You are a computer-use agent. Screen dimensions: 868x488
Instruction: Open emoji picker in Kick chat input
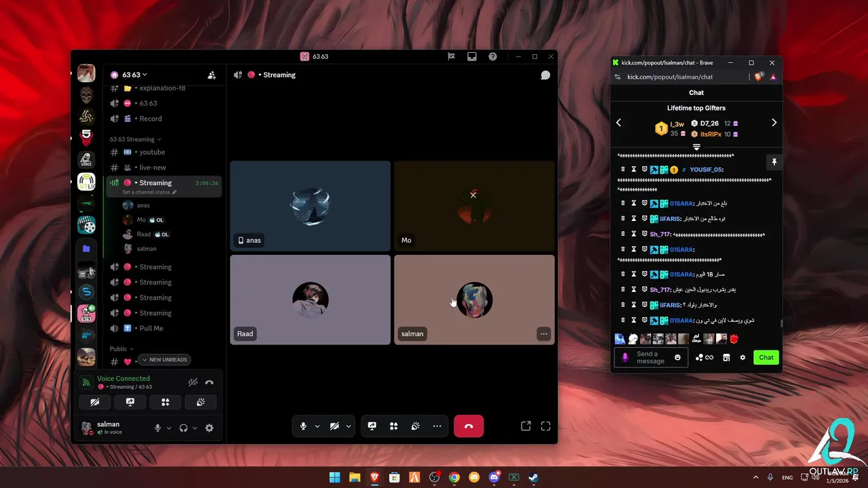pos(677,357)
